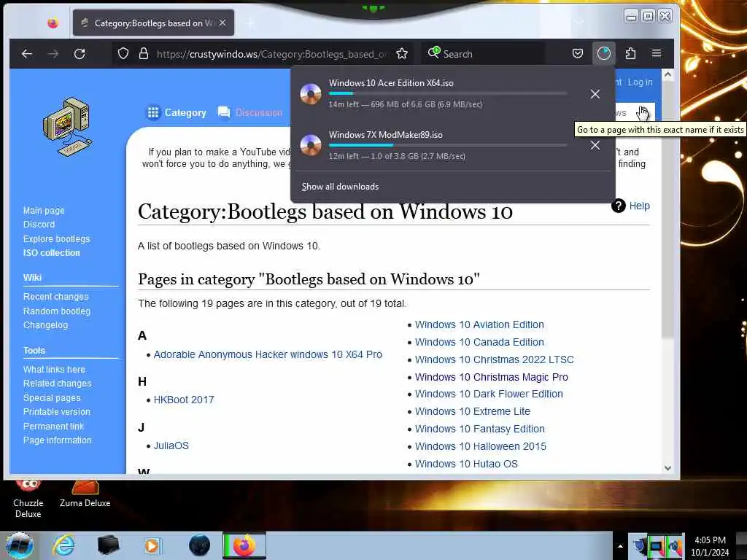Open Windows 10 Dark Flower Edition
The height and width of the screenshot is (560, 747).
click(x=489, y=394)
